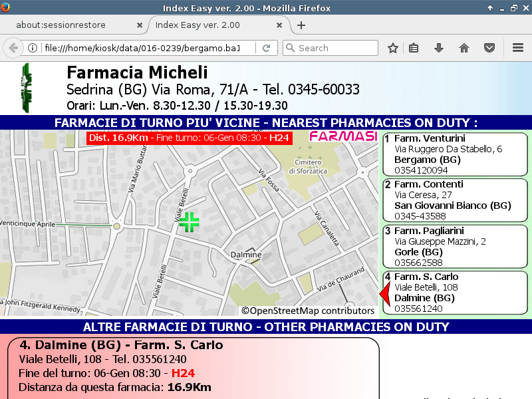The height and width of the screenshot is (399, 532).
Task: Open the downloads arrow panel
Action: (439, 48)
